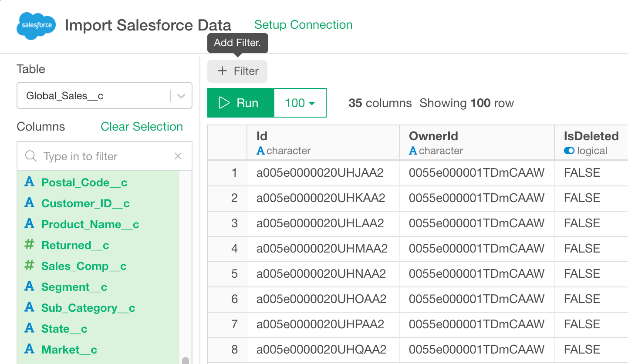Screen dimensions: 628x364
Task: Open the Setup Connection link
Action: [303, 25]
